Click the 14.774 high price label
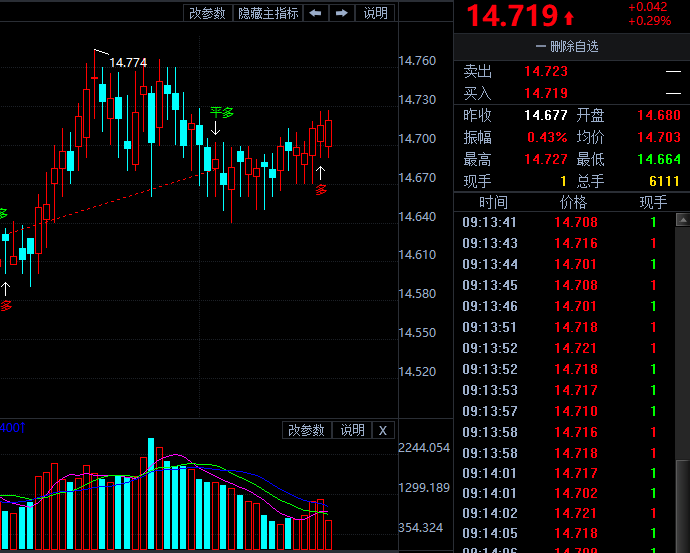 tap(128, 63)
